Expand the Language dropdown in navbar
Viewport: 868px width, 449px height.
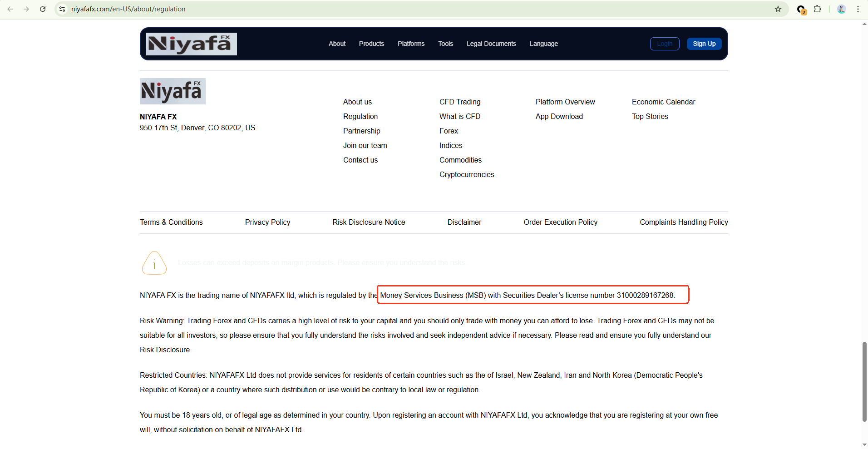click(543, 44)
